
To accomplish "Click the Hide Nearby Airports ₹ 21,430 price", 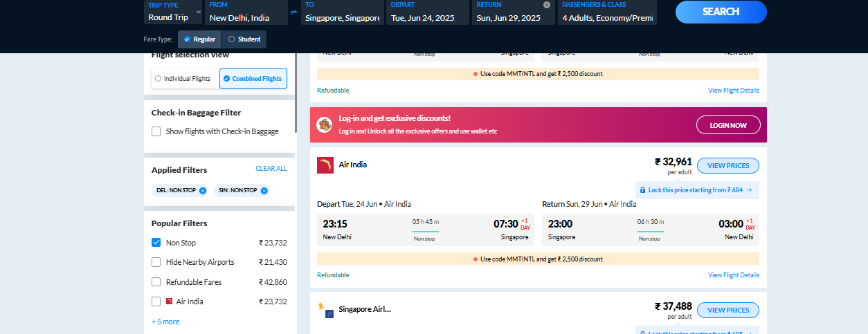I will [x=273, y=262].
